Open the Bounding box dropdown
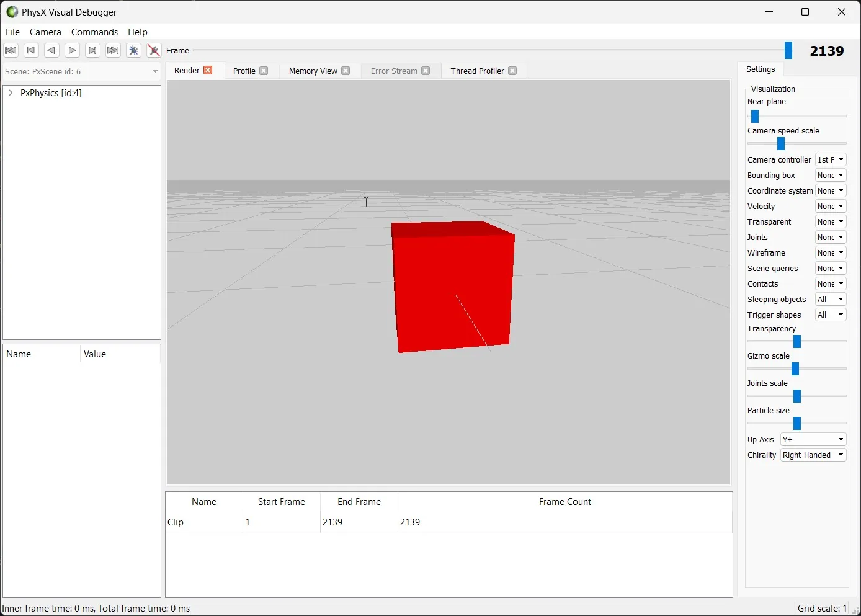Viewport: 861px width, 616px height. click(x=831, y=176)
